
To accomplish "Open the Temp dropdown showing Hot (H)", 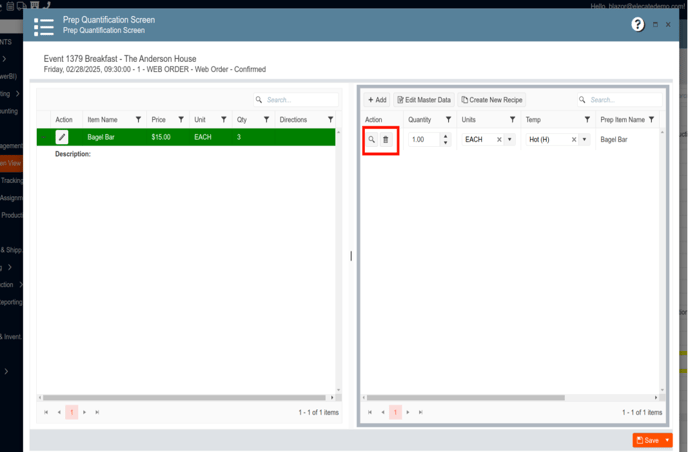I will tap(585, 140).
